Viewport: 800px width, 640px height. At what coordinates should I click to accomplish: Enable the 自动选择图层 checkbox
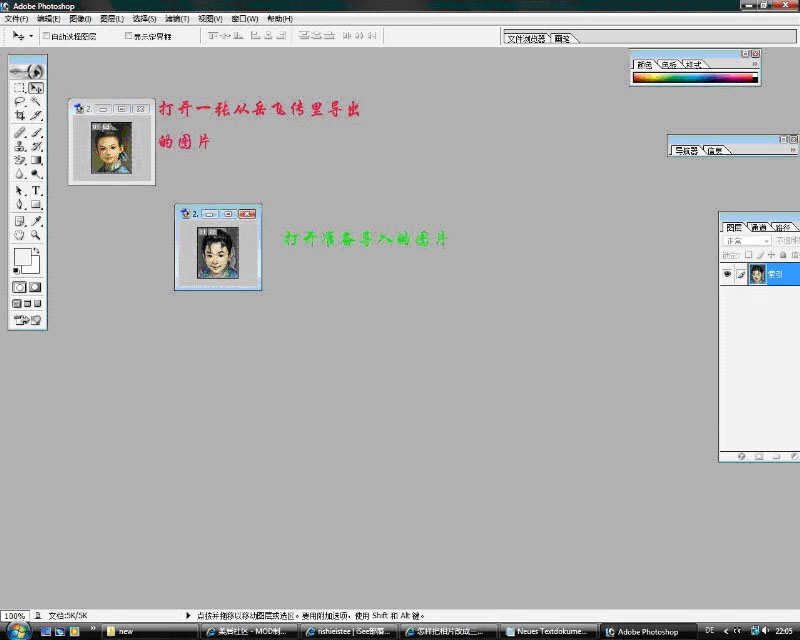click(x=46, y=35)
